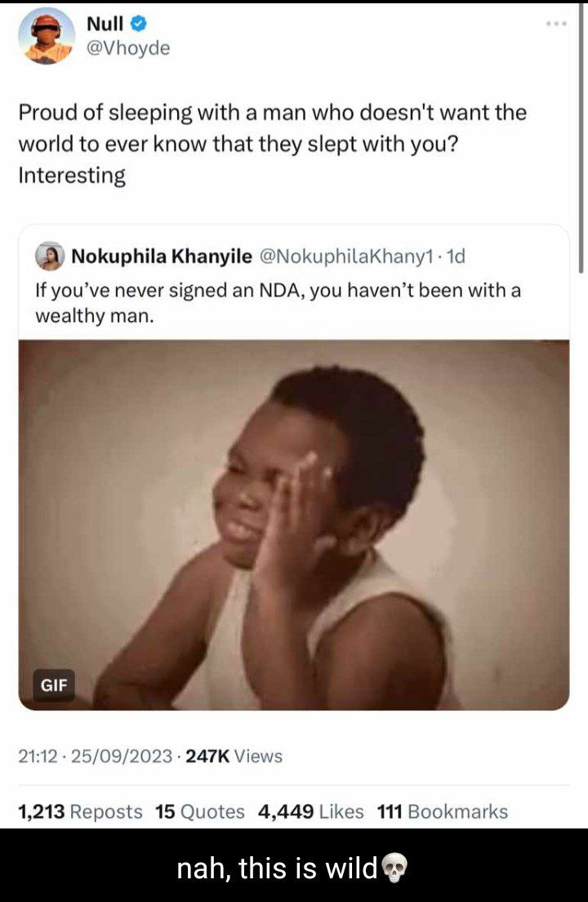Open Null display name
The width and height of the screenshot is (588, 902).
(x=105, y=24)
